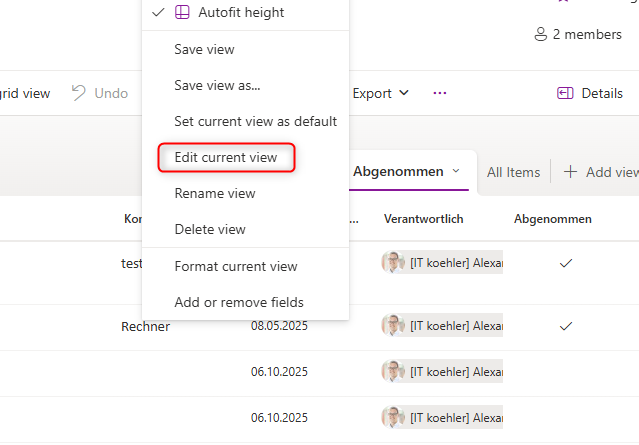Switch to the All Items view

(x=513, y=172)
